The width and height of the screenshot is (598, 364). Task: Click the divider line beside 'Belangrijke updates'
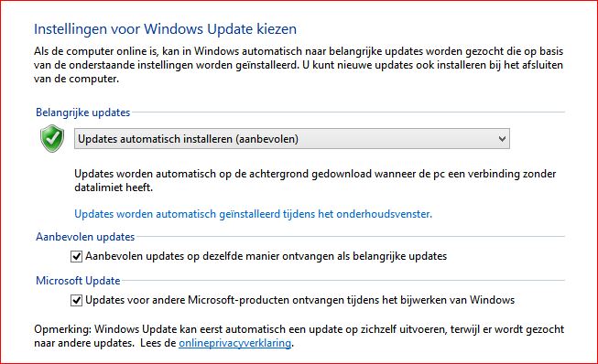tap(348, 112)
